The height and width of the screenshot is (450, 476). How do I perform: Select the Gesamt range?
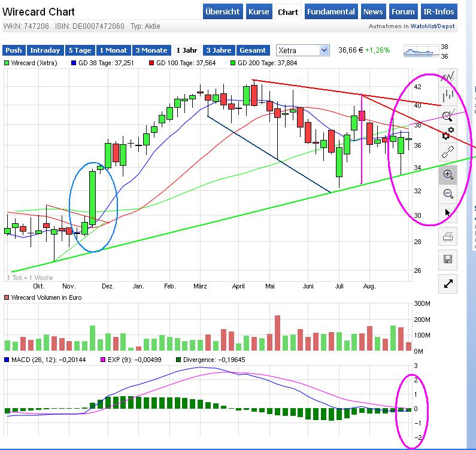[x=253, y=50]
